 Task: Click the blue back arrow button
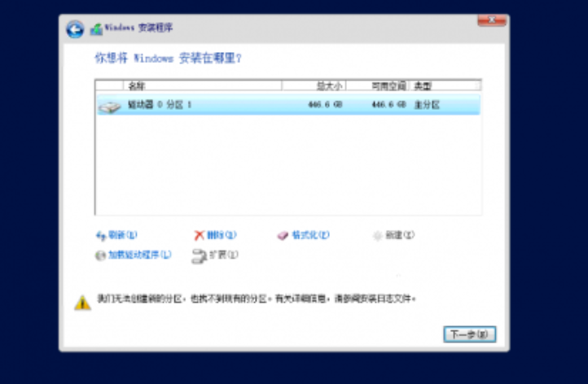pyautogui.click(x=75, y=29)
